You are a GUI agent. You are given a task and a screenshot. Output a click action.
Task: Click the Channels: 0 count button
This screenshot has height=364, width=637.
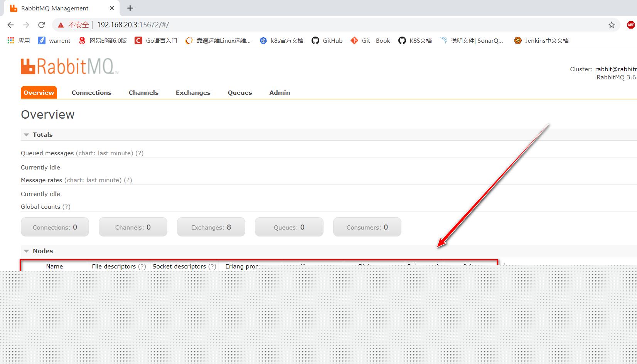(133, 227)
